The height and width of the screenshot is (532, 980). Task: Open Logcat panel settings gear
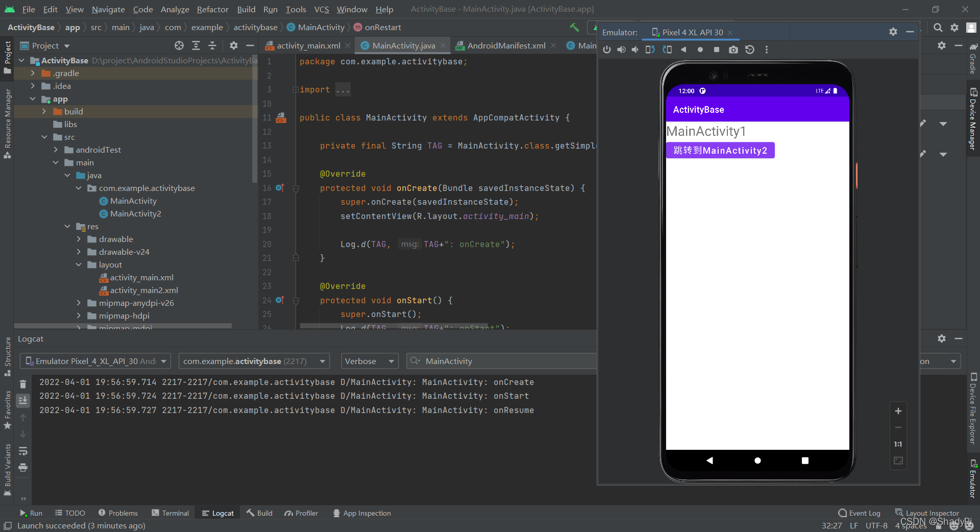click(942, 338)
